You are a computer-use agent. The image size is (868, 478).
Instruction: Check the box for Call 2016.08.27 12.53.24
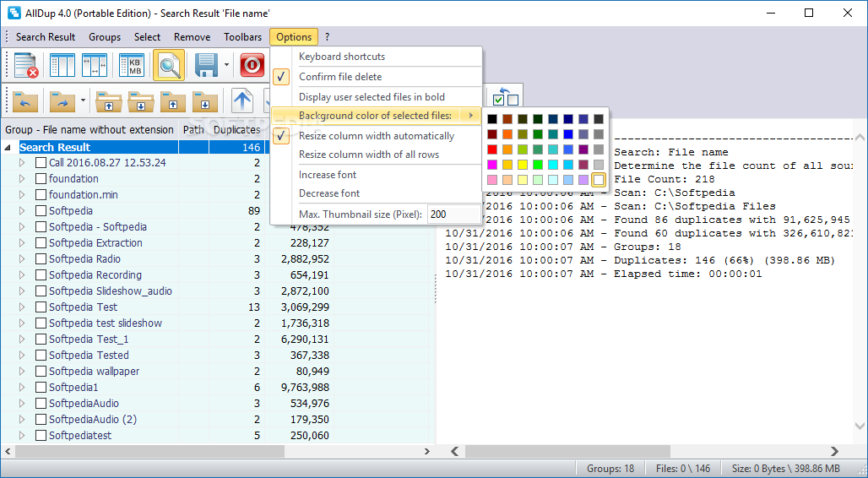click(41, 163)
